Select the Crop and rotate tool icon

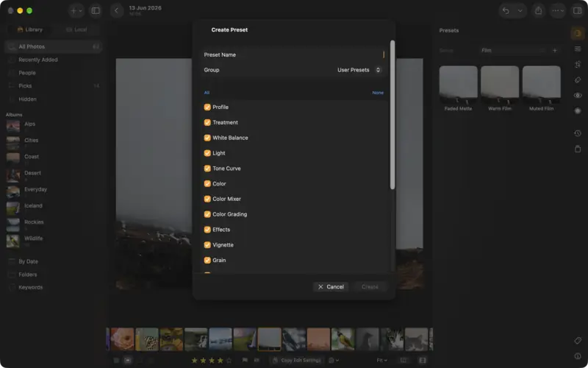pyautogui.click(x=578, y=65)
